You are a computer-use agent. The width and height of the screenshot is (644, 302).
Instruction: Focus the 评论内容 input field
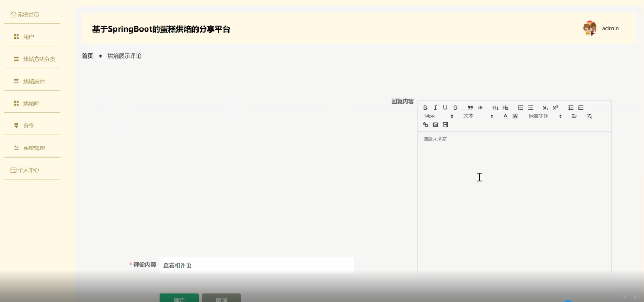click(x=257, y=265)
